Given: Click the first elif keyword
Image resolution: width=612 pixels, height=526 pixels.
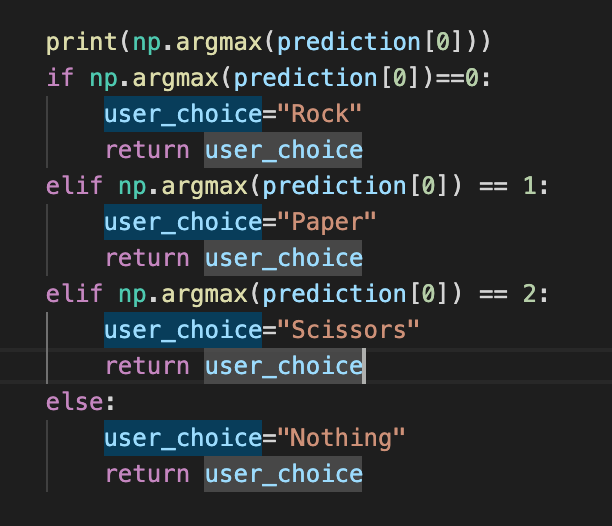Looking at the screenshot, I should (x=75, y=186).
